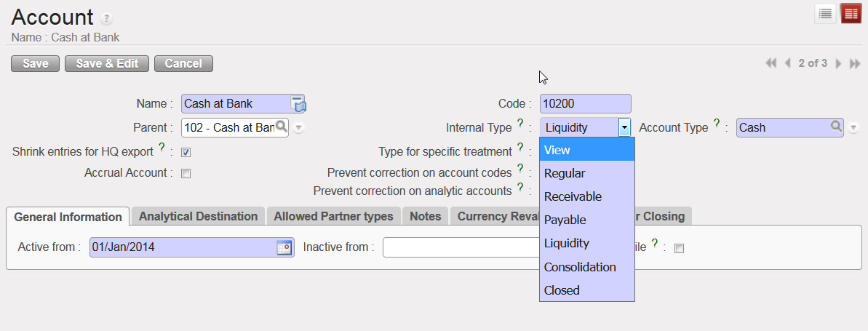
Task: Go to first record arrow
Action: pyautogui.click(x=771, y=64)
